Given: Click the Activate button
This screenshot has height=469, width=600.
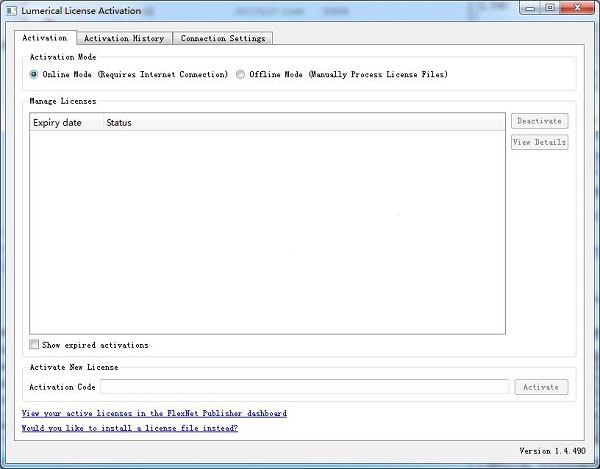Looking at the screenshot, I should 541,387.
